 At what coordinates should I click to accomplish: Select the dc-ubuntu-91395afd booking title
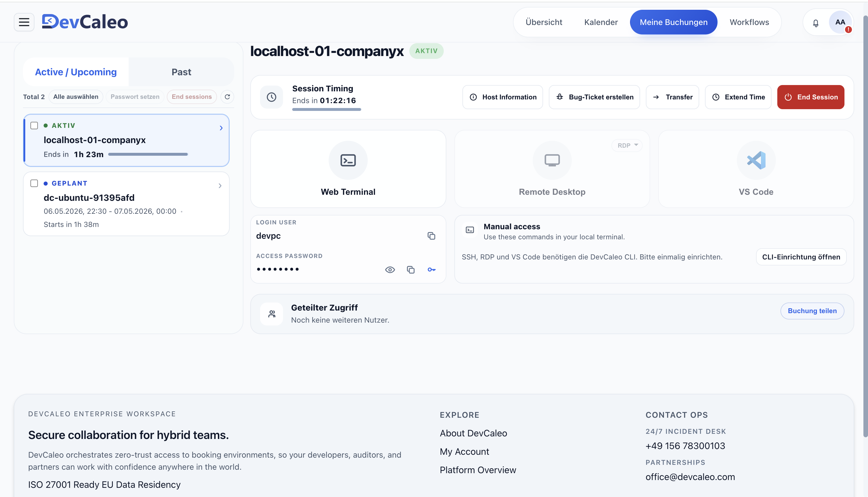pyautogui.click(x=89, y=198)
